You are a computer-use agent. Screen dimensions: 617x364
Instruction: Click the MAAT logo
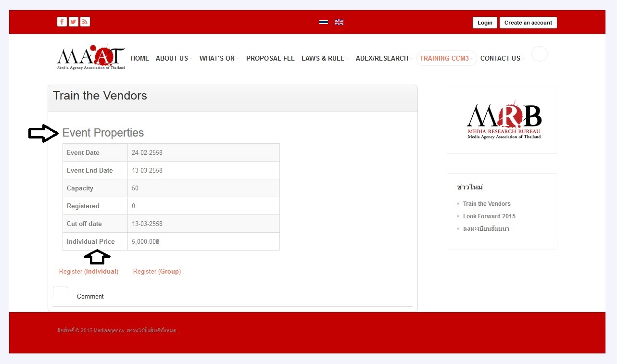pos(91,58)
